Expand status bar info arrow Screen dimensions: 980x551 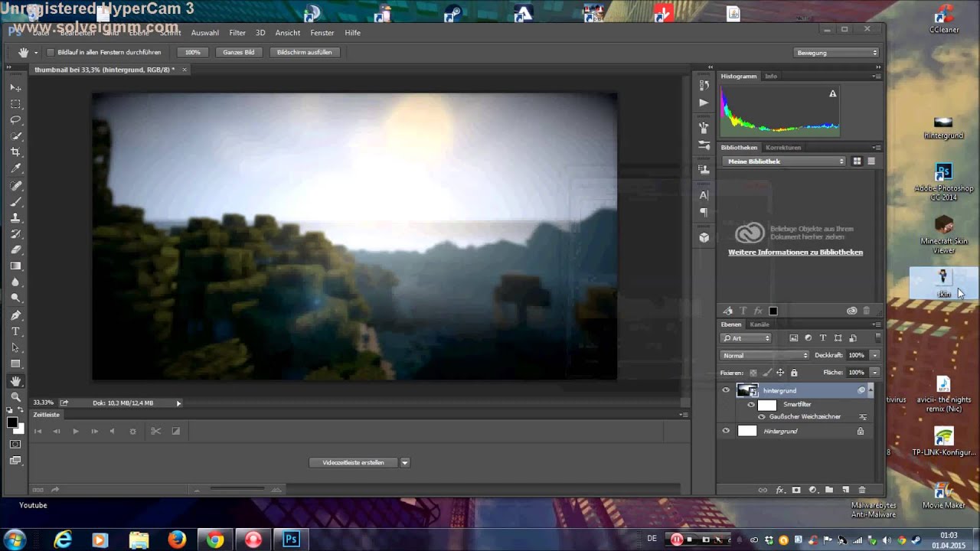coord(179,403)
